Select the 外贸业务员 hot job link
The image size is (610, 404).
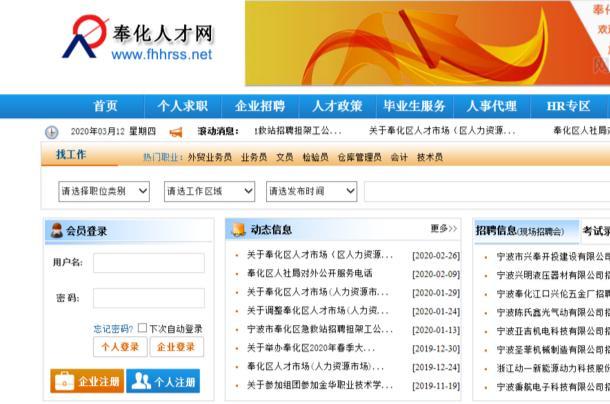[209, 157]
